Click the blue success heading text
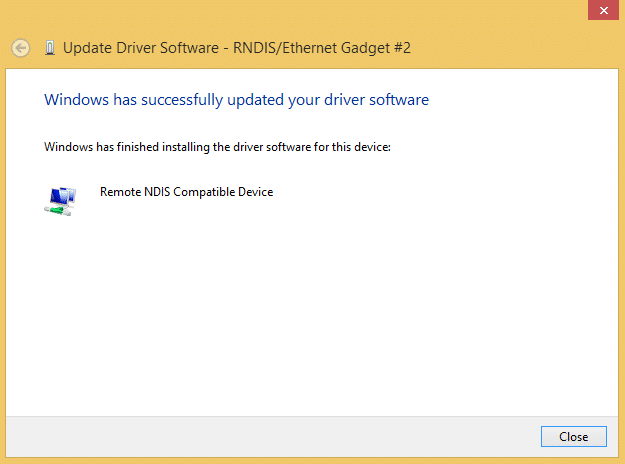This screenshot has height=464, width=625. (x=236, y=100)
